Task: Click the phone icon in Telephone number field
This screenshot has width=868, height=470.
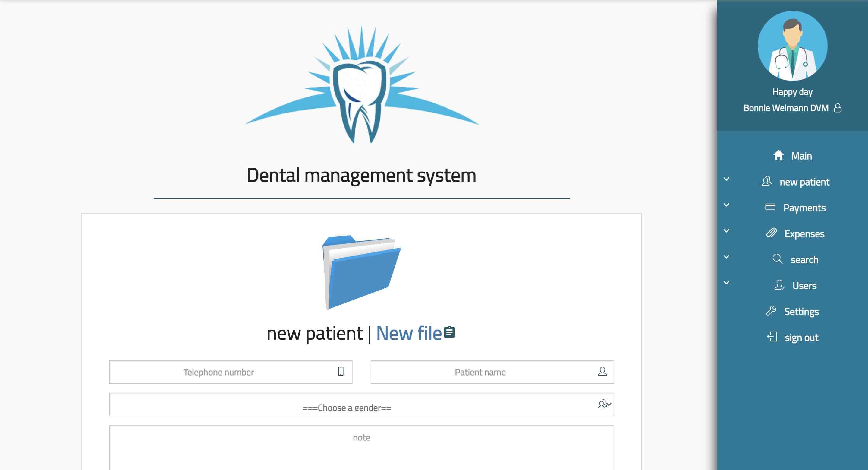Action: click(341, 372)
